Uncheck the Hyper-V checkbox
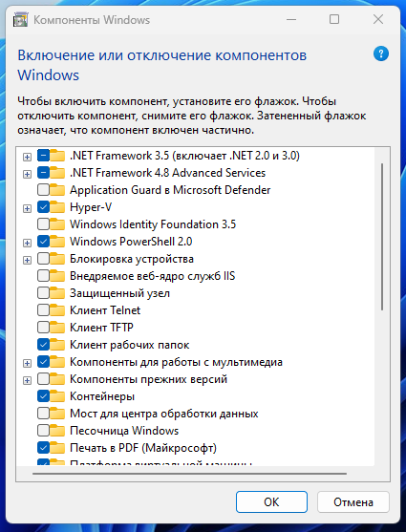The image size is (406, 532). click(43, 207)
